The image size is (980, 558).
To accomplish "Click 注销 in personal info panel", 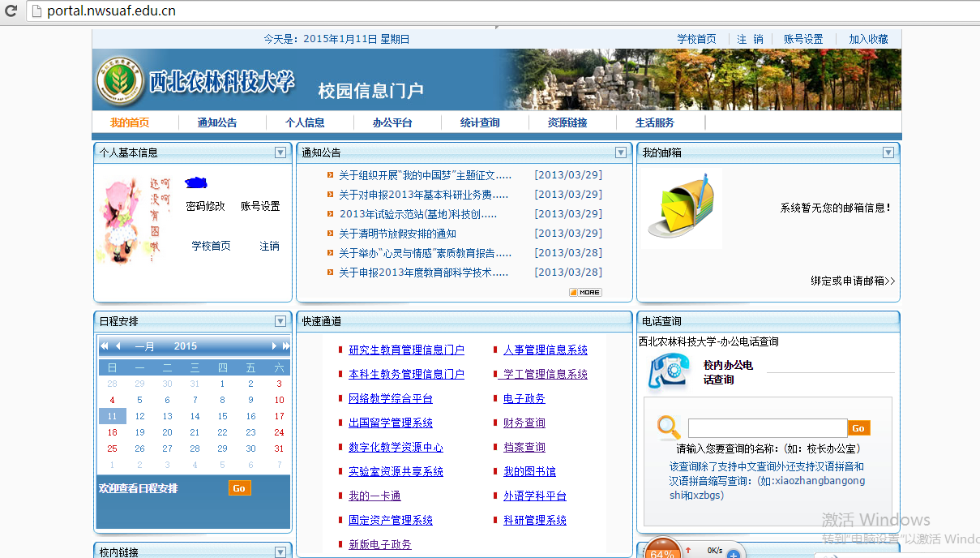I will [269, 246].
